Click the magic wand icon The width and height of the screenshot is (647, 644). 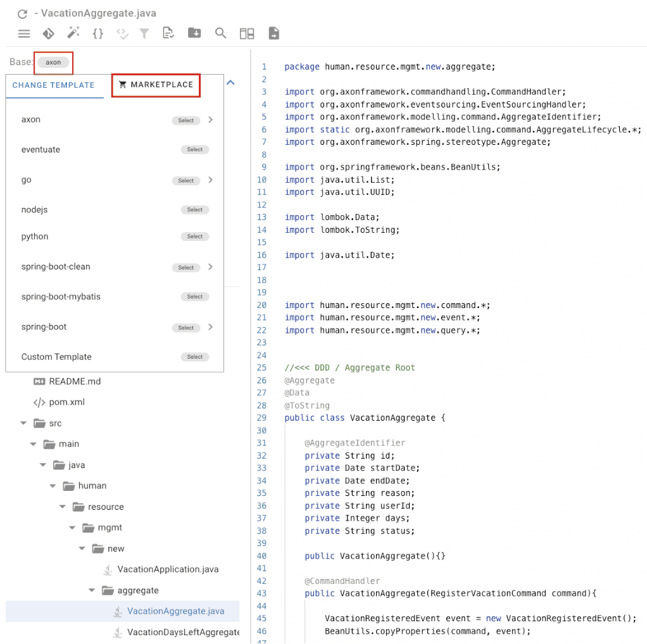pos(73,34)
